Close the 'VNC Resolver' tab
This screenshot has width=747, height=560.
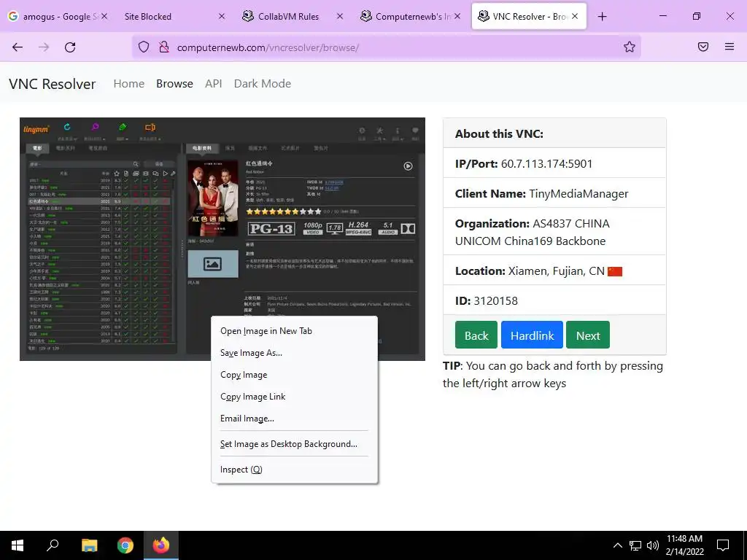pyautogui.click(x=575, y=16)
